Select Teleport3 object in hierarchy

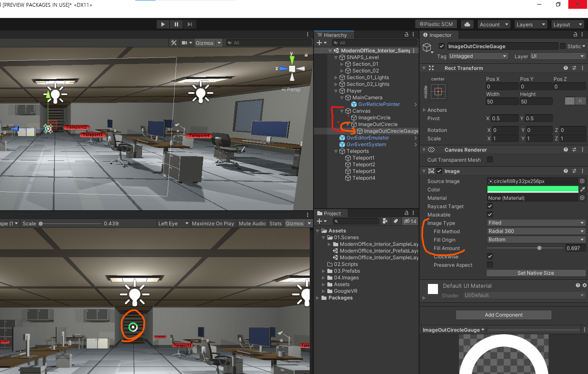tap(364, 171)
